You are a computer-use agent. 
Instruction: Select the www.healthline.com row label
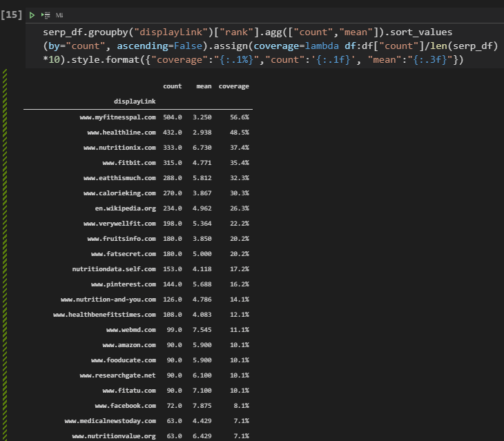coord(122,133)
